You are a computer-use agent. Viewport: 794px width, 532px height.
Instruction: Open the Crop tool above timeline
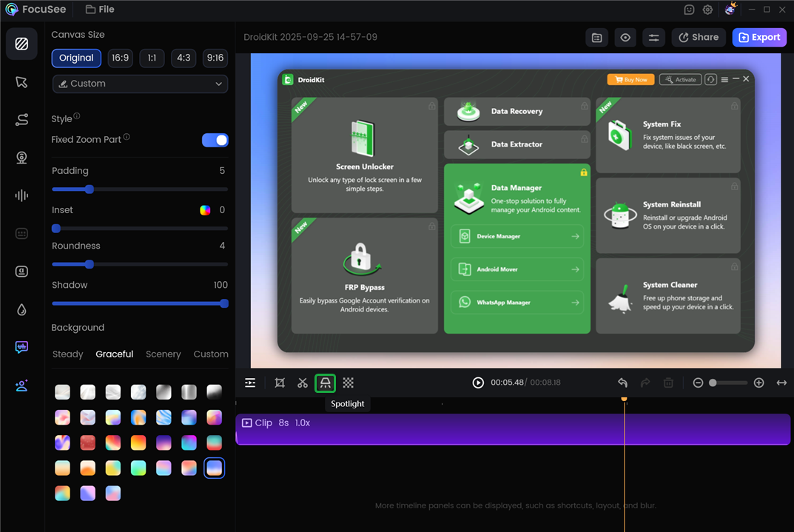pos(279,383)
